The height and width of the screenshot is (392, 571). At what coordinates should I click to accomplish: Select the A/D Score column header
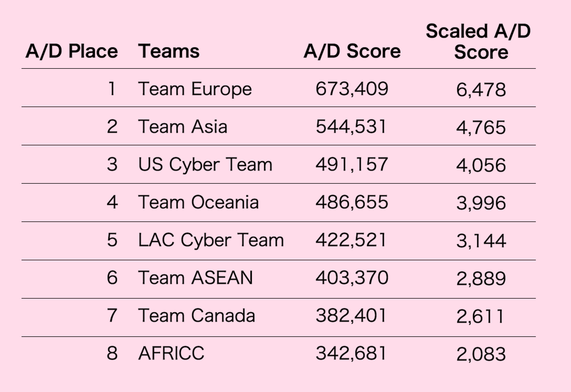click(352, 51)
